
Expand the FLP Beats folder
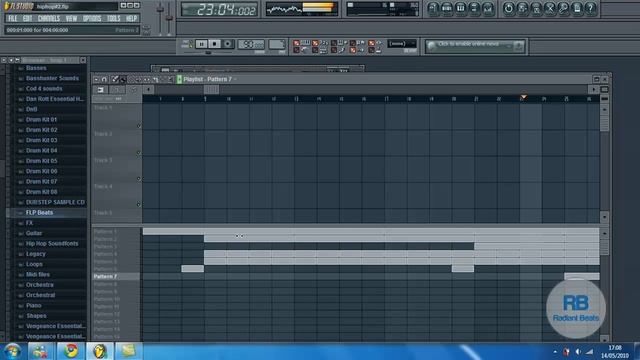[39, 213]
